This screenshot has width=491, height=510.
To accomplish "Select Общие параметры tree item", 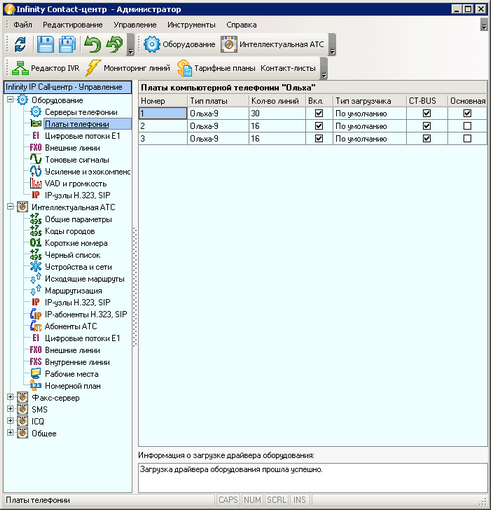I will click(78, 219).
